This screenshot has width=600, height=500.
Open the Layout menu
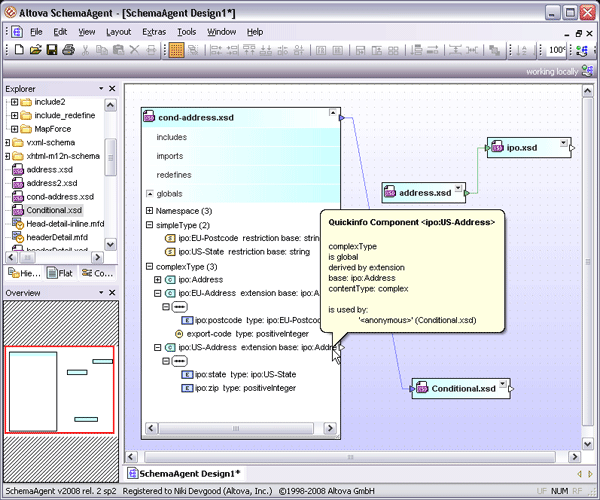coord(119,32)
